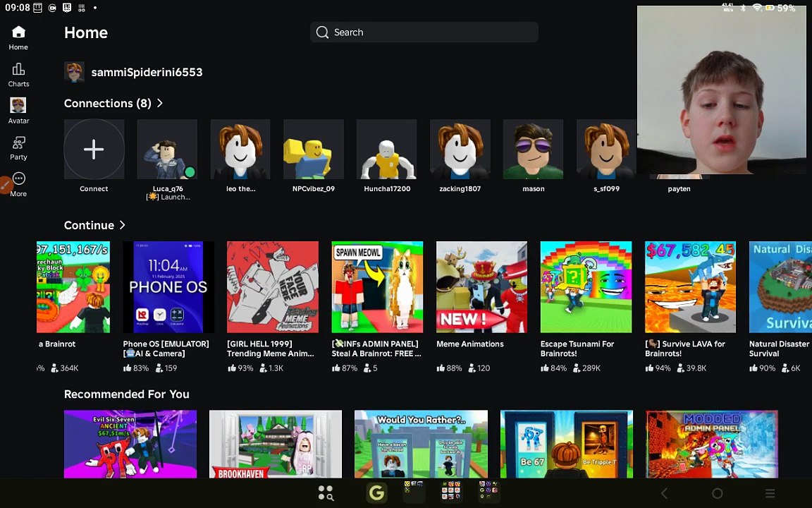Image resolution: width=812 pixels, height=508 pixels.
Task: Open Would You Rather recommended game
Action: tap(421, 444)
